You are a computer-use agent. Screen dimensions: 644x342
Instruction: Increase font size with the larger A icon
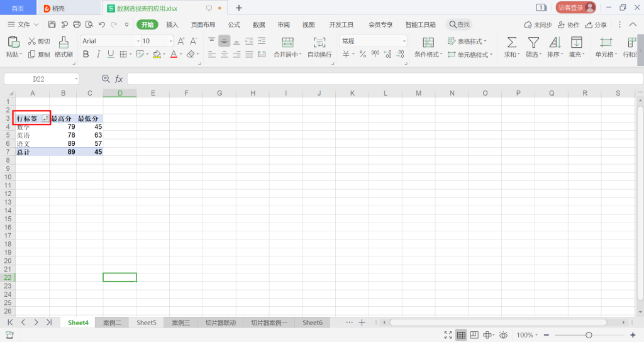180,41
